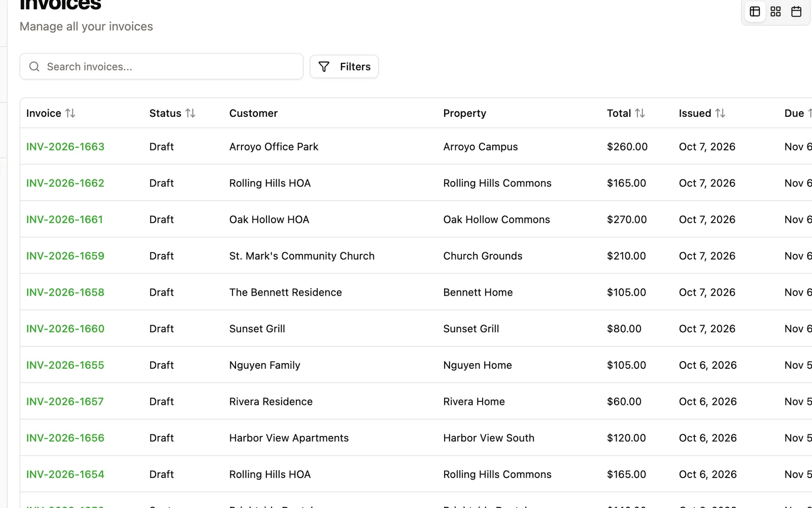Select customer Nguyen Family
The image size is (812, 508).
tap(265, 365)
